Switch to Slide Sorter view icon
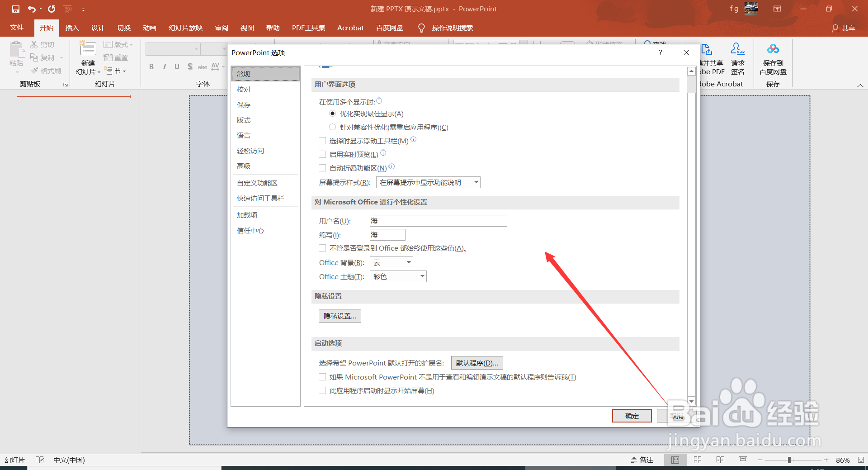 click(698, 460)
